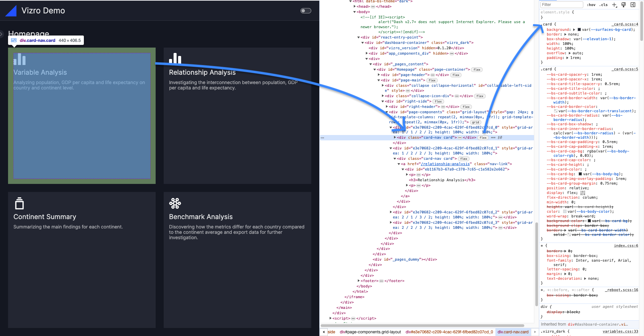644x336 pixels.
Task: Toggle the .cls class editor button
Action: click(604, 5)
